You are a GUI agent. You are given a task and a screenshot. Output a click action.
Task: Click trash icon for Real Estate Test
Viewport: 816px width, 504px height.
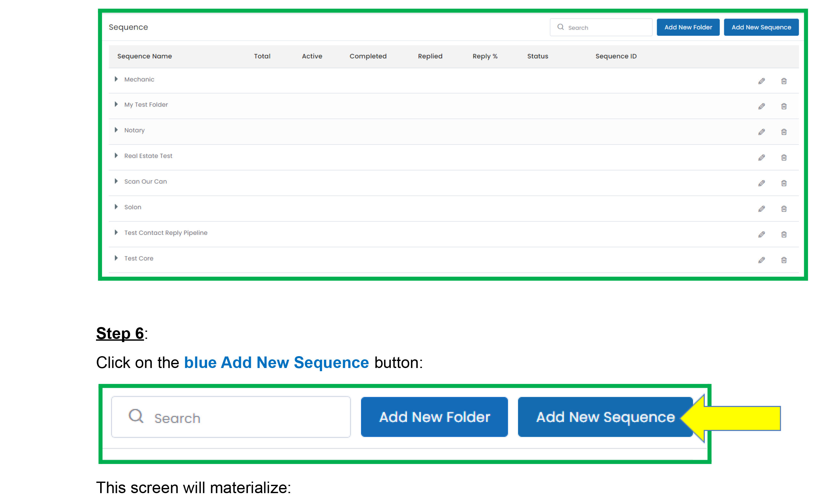tap(784, 157)
